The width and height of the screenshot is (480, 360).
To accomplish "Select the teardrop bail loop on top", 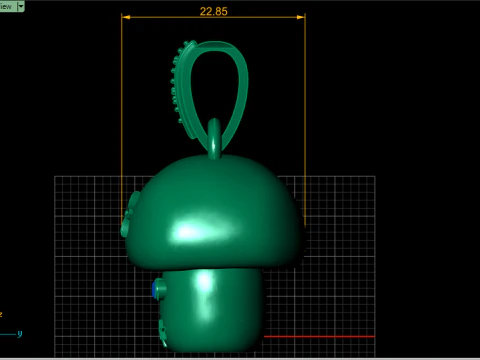I will (243, 83).
